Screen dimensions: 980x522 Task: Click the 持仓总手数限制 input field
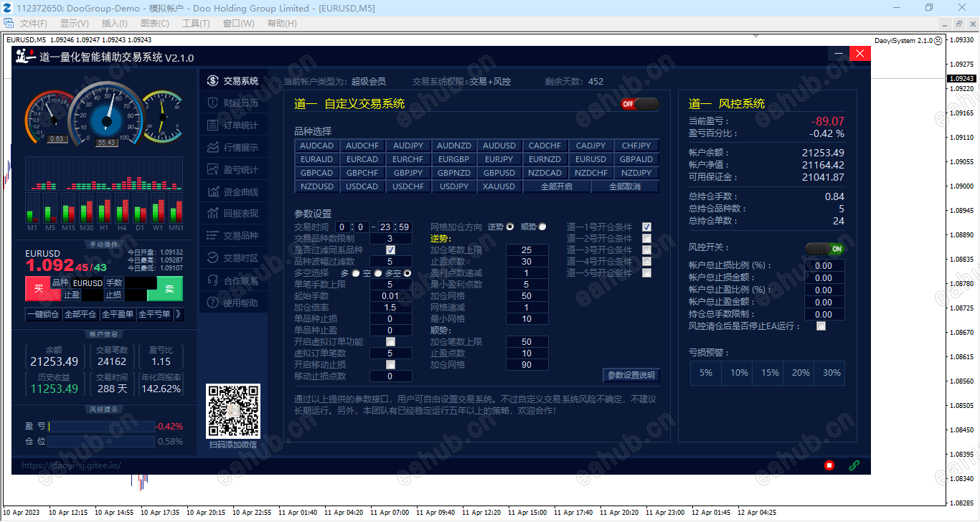point(824,314)
